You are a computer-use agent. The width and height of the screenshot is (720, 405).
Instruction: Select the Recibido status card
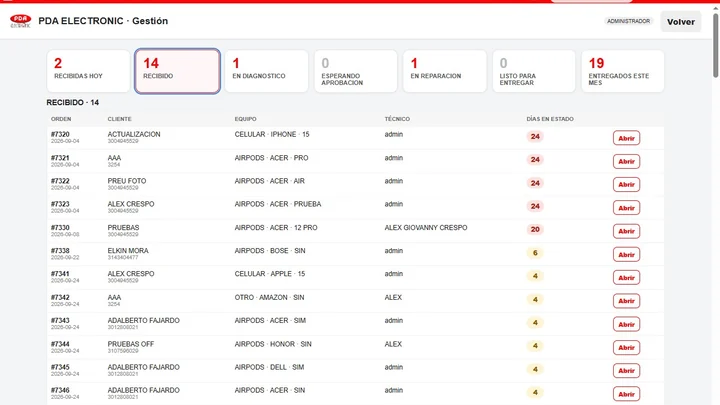point(177,71)
